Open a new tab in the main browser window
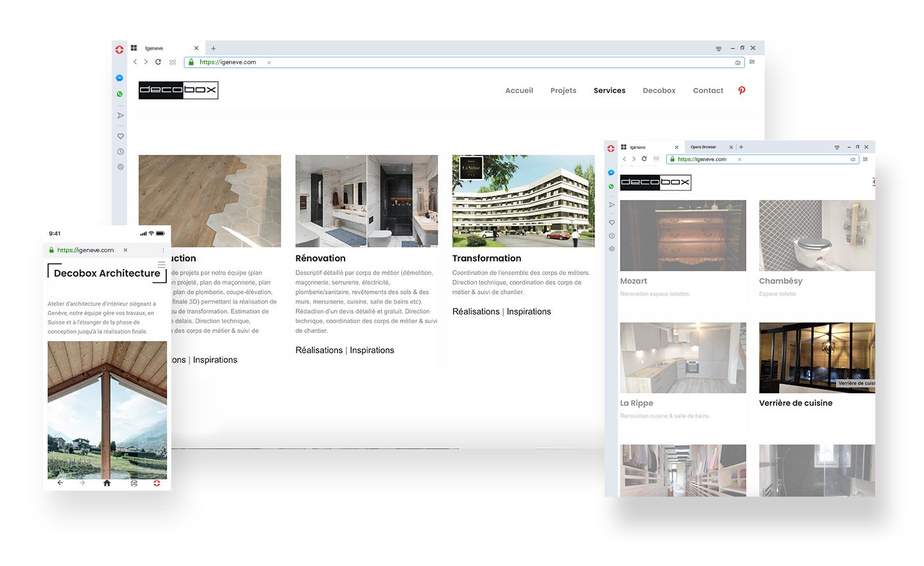The height and width of the screenshot is (566, 924). click(x=214, y=48)
